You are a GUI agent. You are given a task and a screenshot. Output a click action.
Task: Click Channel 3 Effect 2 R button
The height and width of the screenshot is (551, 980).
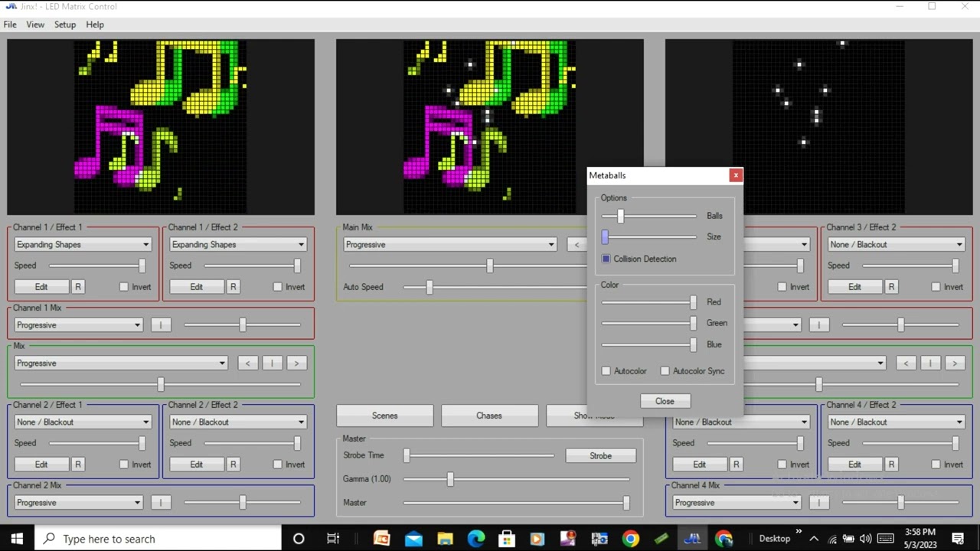coord(891,287)
